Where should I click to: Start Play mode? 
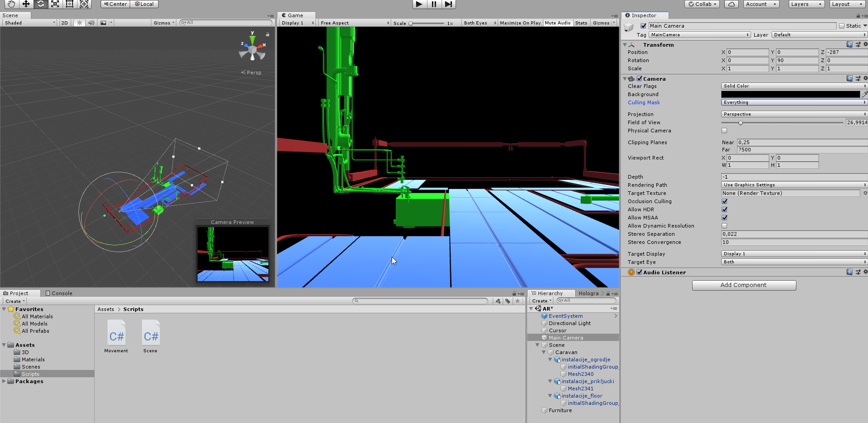pos(419,4)
